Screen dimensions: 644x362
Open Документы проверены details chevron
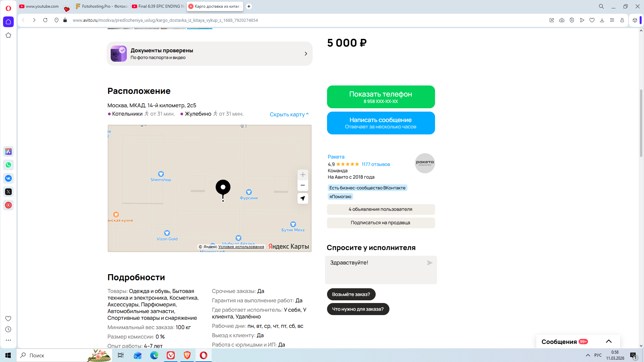[306, 54]
